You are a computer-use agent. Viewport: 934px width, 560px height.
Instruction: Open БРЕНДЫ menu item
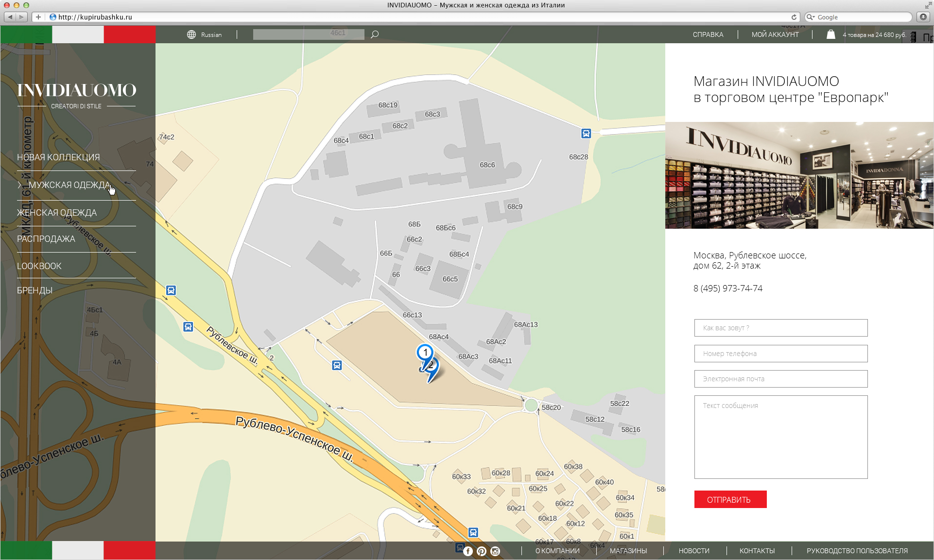(x=35, y=290)
